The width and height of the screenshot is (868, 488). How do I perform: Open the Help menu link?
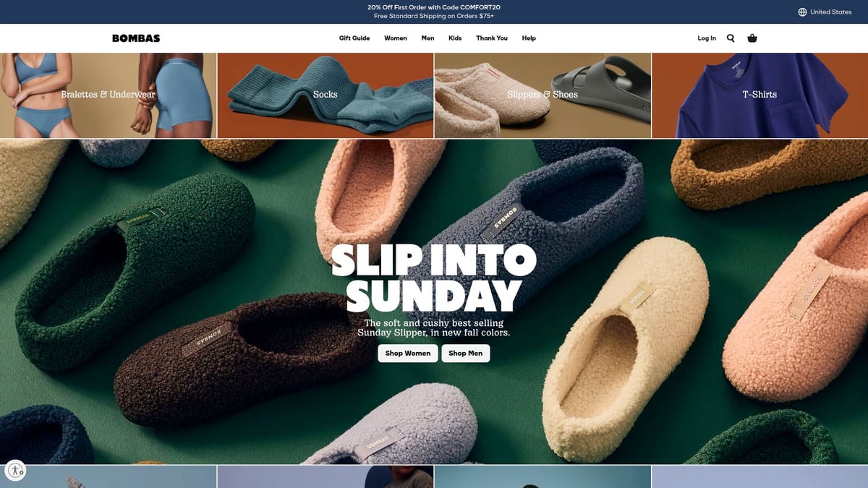529,38
